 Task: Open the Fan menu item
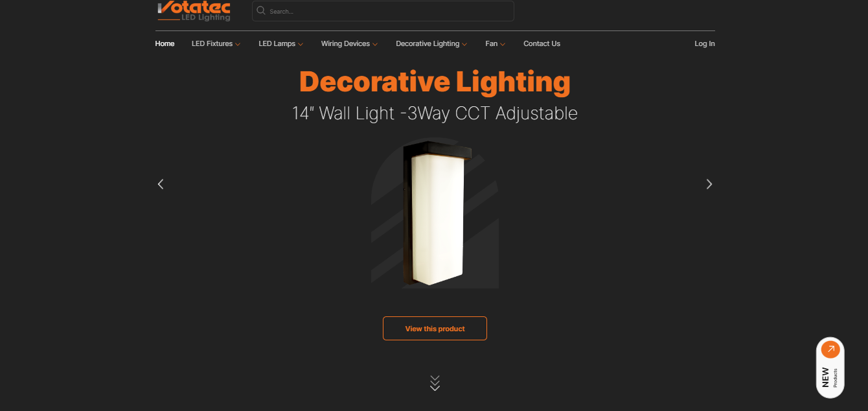tap(491, 43)
